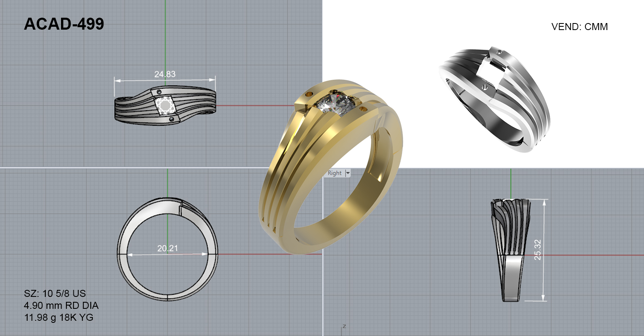Image resolution: width=644 pixels, height=336 pixels.
Task: Click the Right viewport title label
Action: click(334, 173)
